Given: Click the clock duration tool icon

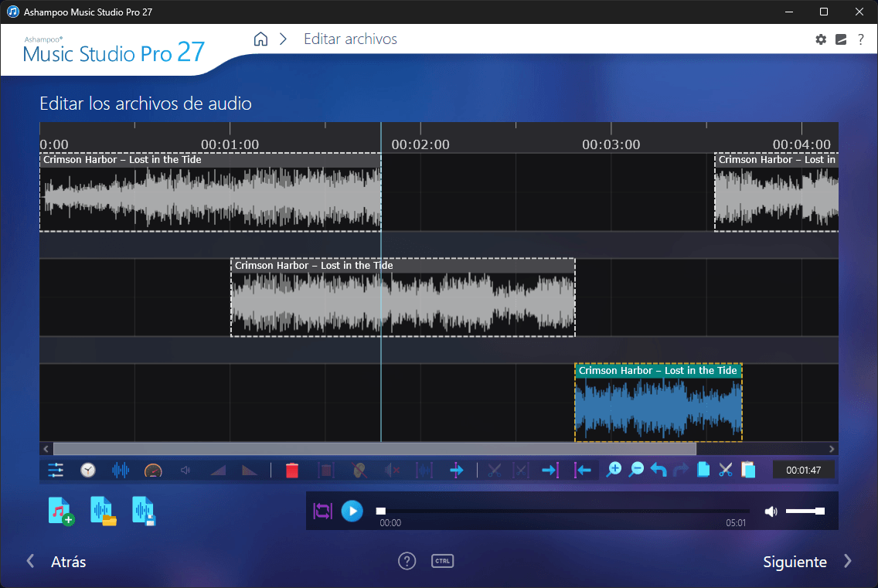Looking at the screenshot, I should (x=88, y=470).
